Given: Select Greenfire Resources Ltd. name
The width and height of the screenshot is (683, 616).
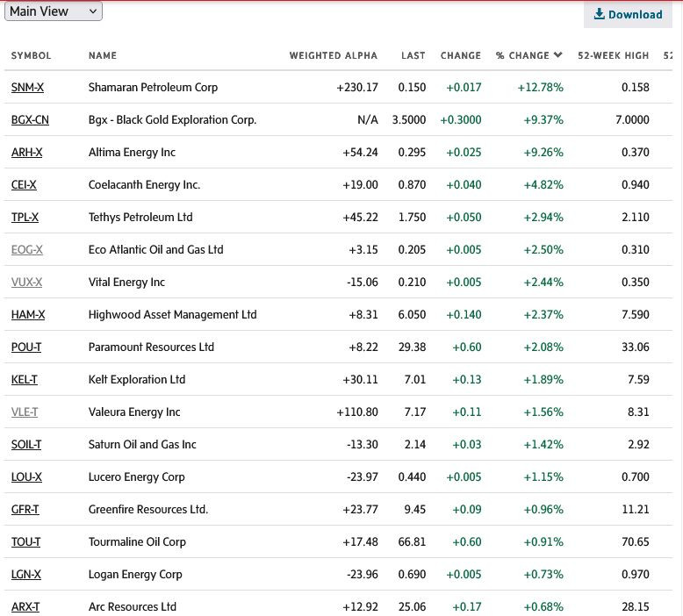Looking at the screenshot, I should pos(148,509).
